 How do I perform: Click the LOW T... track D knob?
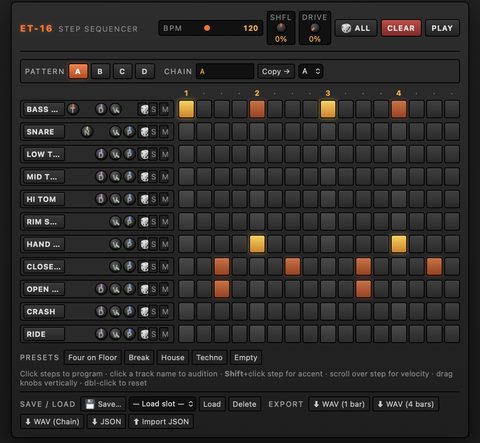[x=101, y=154]
